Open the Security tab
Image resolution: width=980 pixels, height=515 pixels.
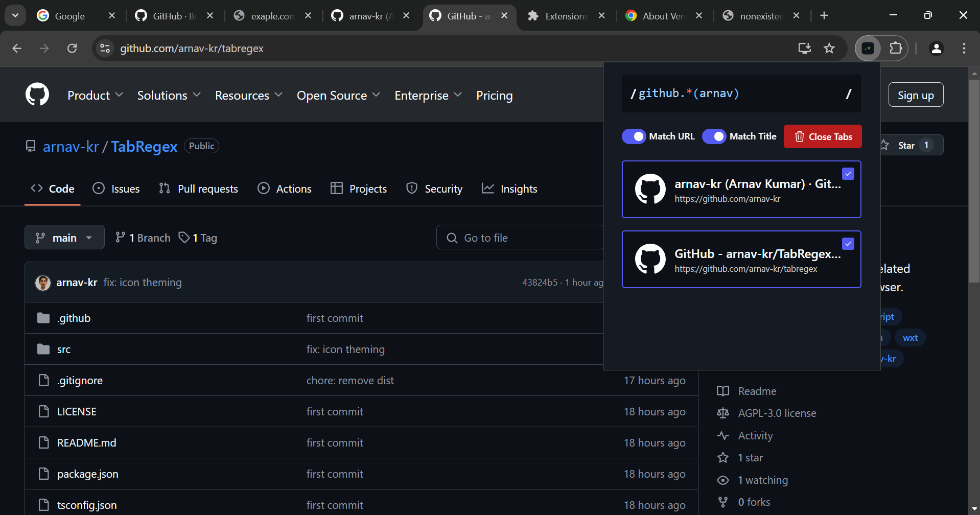point(434,189)
